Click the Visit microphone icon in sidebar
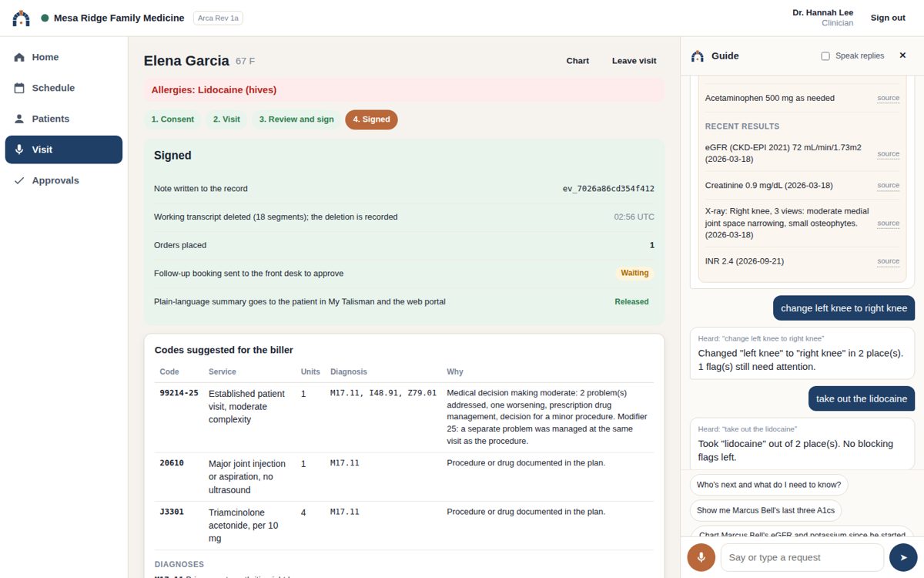Viewport: 924px width, 578px height. pos(19,150)
